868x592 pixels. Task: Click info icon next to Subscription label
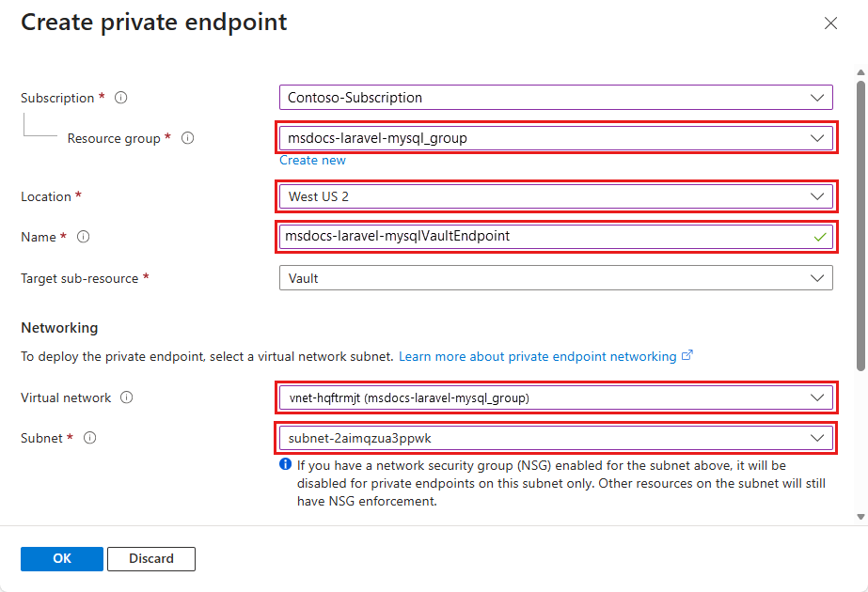[120, 98]
